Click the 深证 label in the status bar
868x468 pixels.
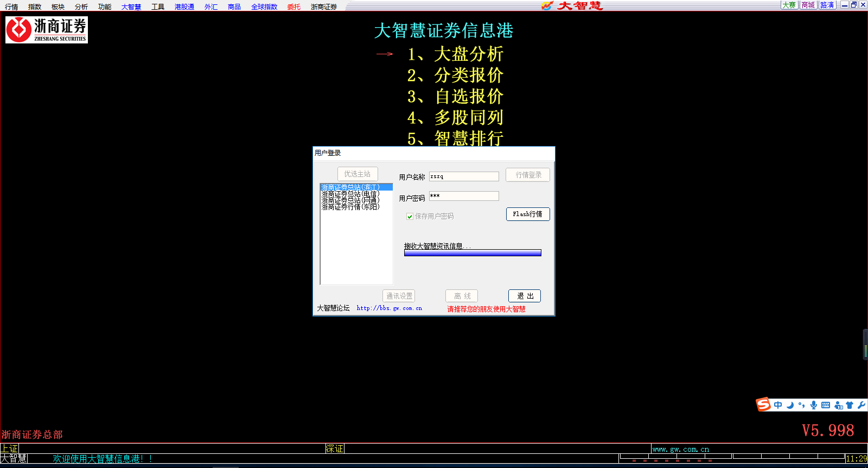point(335,448)
